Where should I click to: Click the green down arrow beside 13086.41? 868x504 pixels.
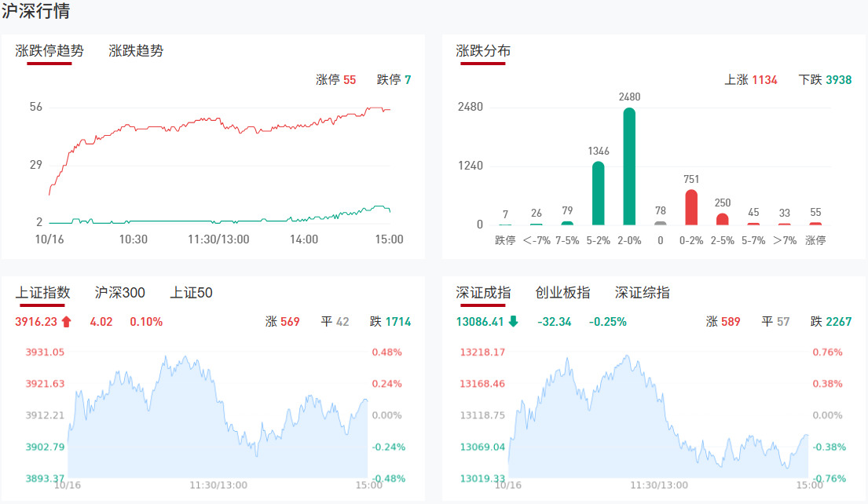[x=513, y=322]
